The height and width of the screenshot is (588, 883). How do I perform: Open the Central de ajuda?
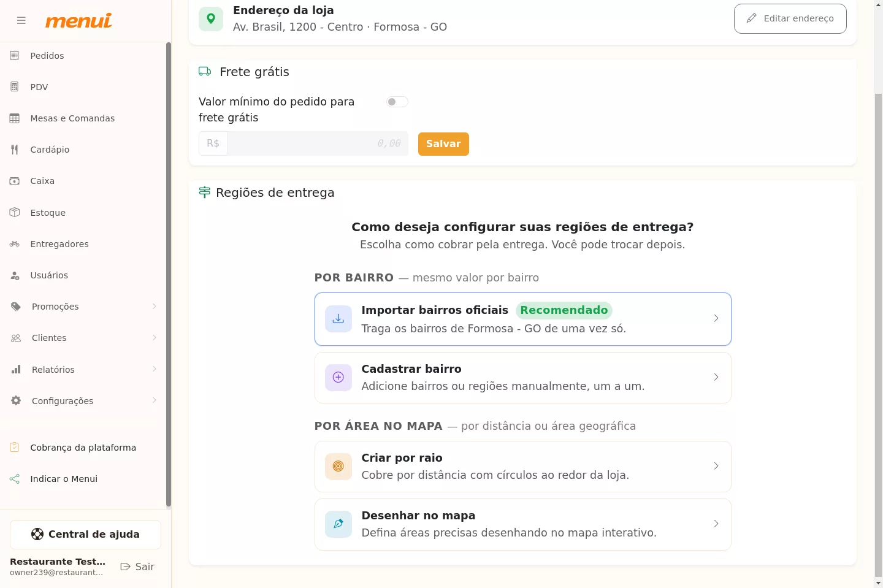(x=85, y=535)
